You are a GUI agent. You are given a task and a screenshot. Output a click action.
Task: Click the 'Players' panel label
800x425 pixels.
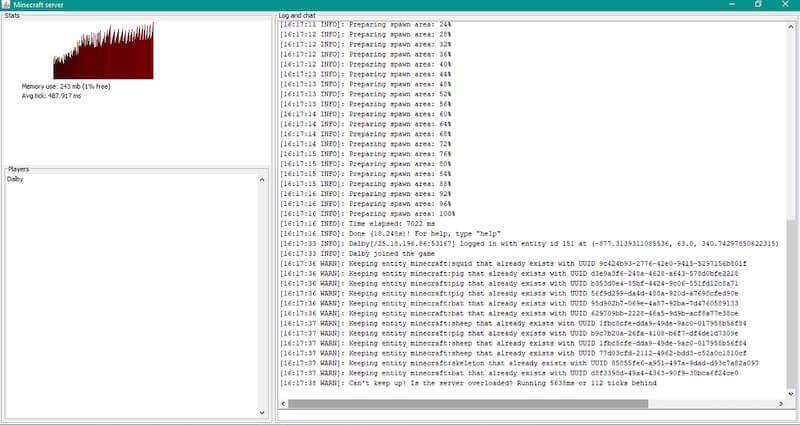coord(18,169)
